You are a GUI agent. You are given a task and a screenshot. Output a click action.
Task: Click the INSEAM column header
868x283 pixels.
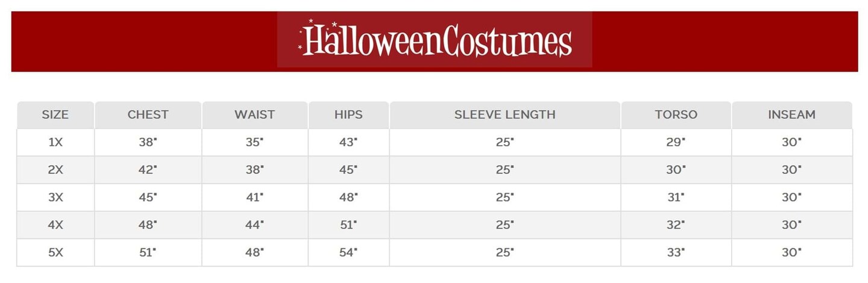point(791,114)
